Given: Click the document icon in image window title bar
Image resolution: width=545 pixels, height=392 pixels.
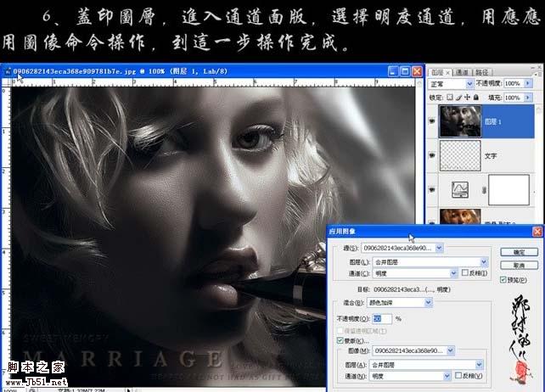Looking at the screenshot, I should [8, 71].
